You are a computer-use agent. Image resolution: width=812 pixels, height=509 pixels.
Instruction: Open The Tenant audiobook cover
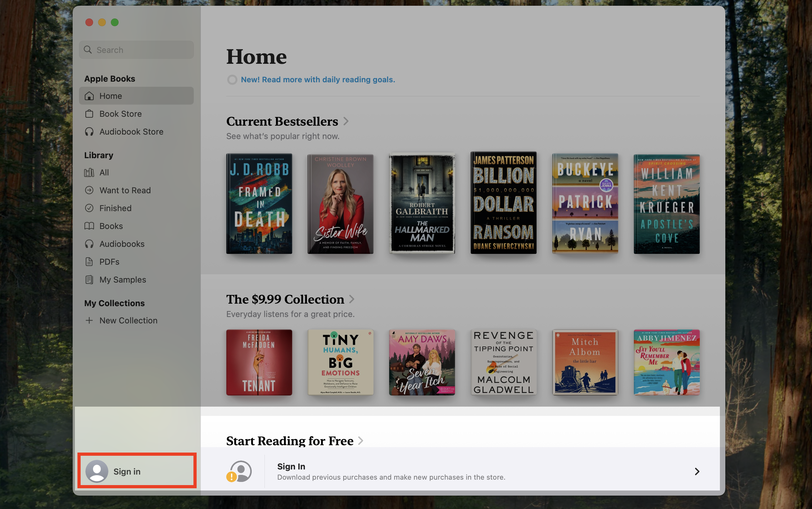pos(259,362)
